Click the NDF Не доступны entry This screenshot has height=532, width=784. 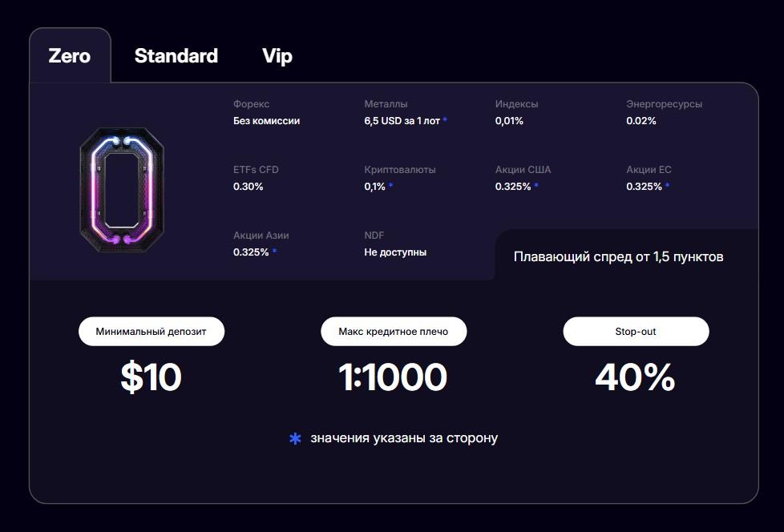pyautogui.click(x=395, y=252)
